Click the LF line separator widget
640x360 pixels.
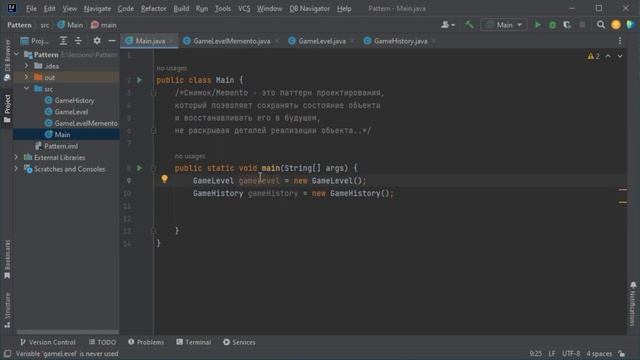(x=552, y=353)
